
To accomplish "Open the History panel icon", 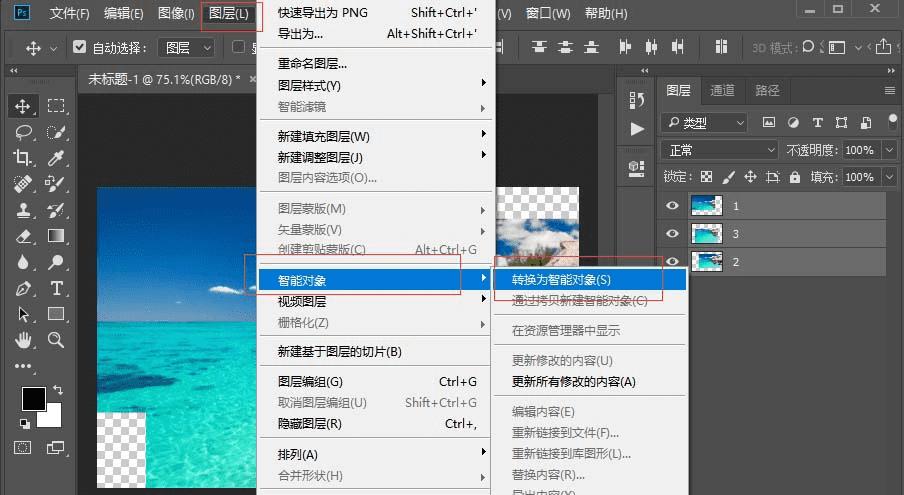I will pyautogui.click(x=637, y=100).
